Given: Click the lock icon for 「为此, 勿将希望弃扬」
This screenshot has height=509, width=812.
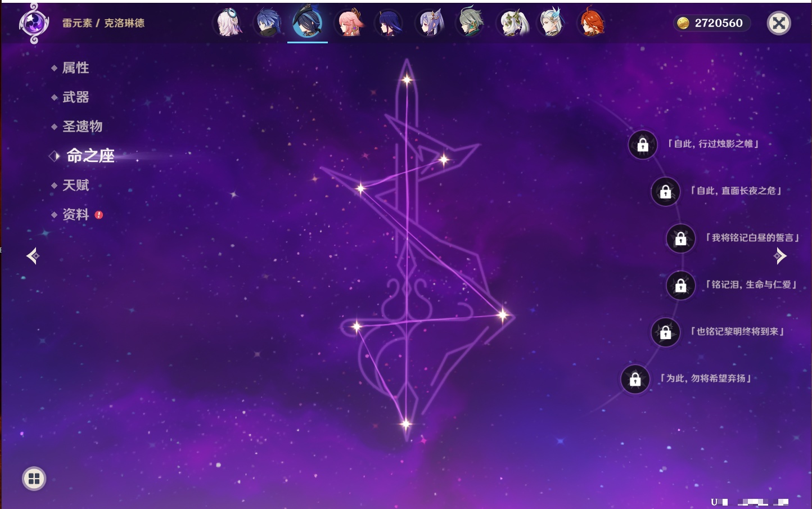Looking at the screenshot, I should tap(635, 380).
